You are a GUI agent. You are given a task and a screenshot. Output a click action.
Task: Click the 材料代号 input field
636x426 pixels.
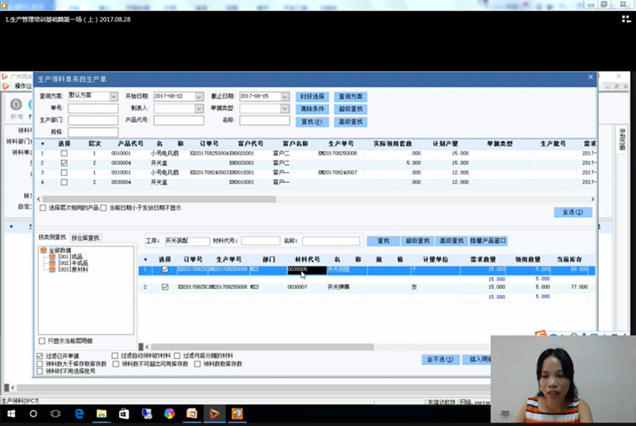coord(260,241)
